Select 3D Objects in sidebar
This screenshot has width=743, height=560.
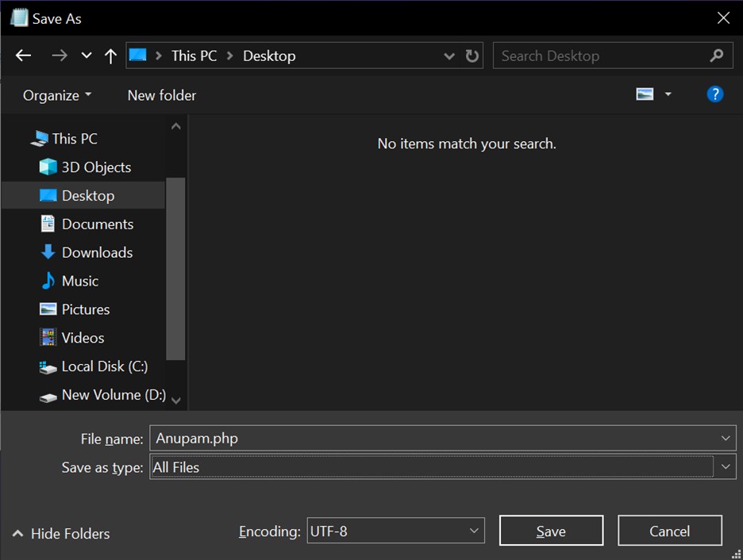[x=95, y=167]
